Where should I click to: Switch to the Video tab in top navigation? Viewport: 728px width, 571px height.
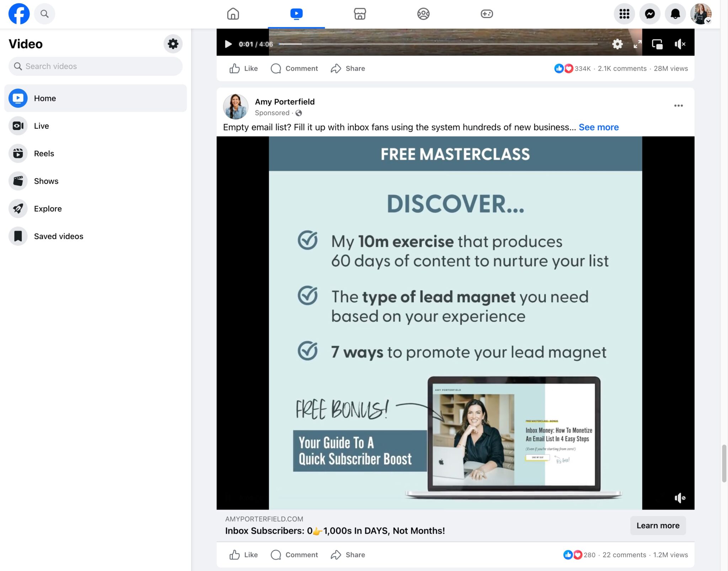(296, 14)
